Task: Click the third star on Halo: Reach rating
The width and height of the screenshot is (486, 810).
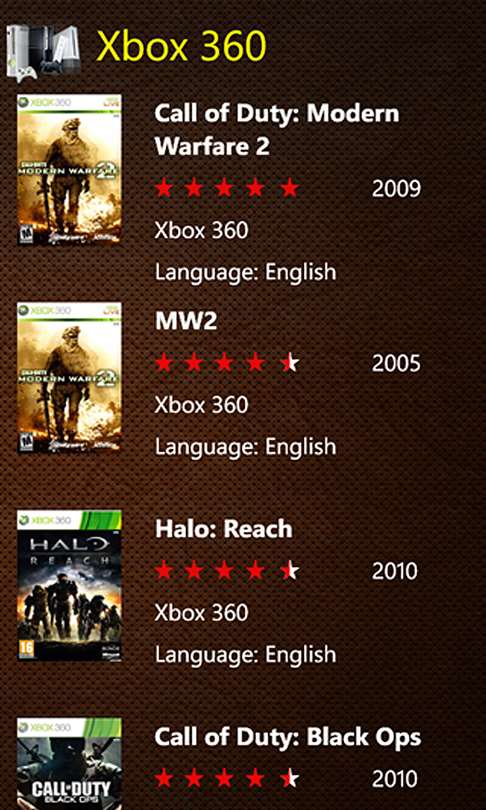Action: tap(224, 571)
